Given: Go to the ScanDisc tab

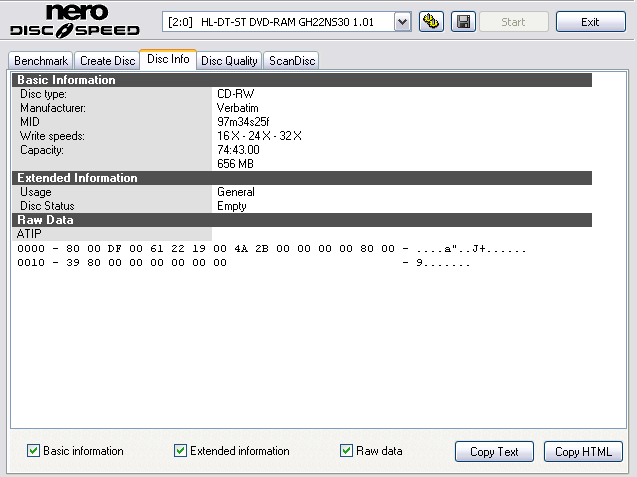Looking at the screenshot, I should click(x=292, y=61).
